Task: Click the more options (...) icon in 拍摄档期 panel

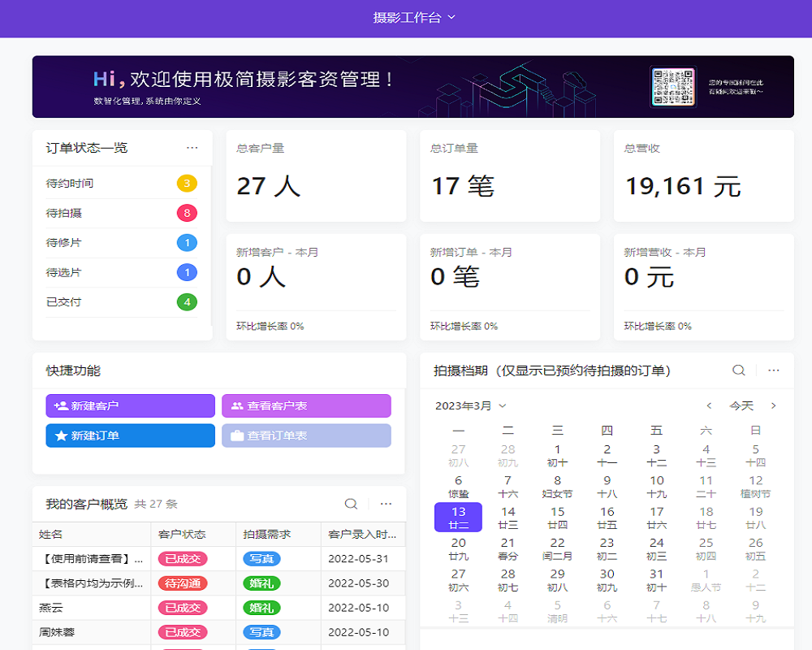Action: [773, 370]
